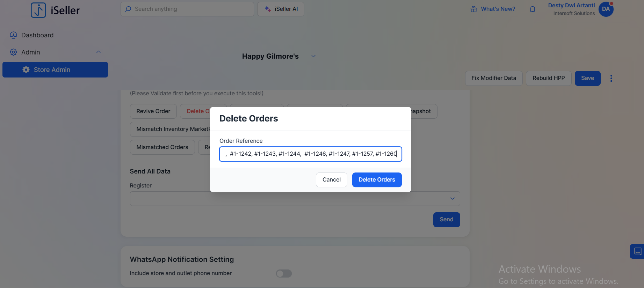This screenshot has width=644, height=288.
Task: Cancel the Delete Orders dialog
Action: [331, 180]
